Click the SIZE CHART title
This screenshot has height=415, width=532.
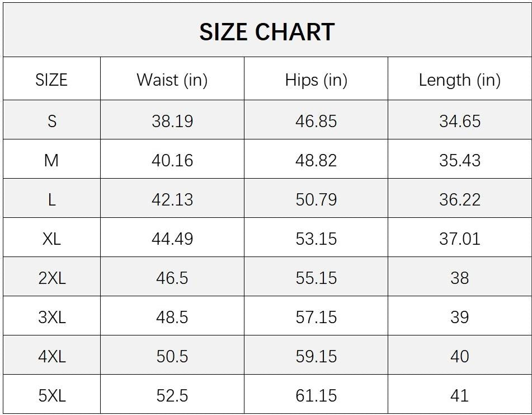pos(267,32)
